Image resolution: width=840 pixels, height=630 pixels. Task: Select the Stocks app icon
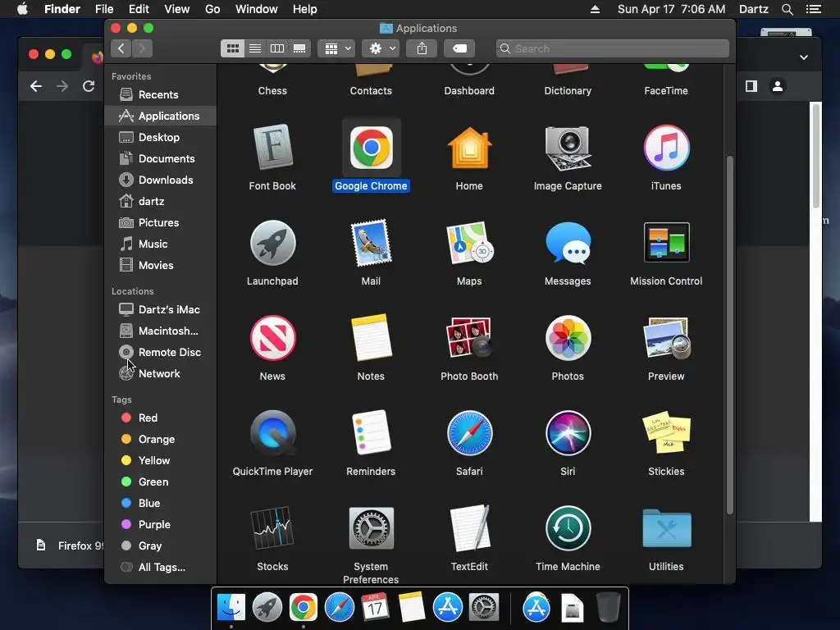tap(272, 528)
